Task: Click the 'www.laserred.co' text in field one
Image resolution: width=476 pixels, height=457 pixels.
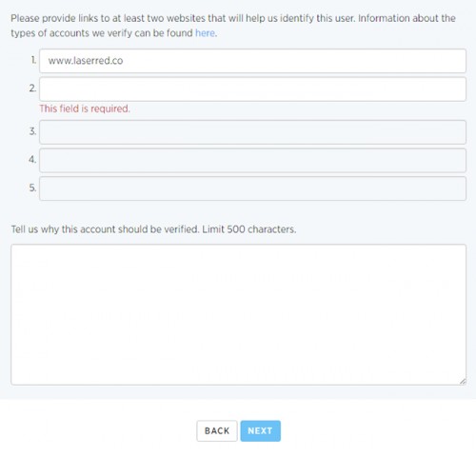Action: pos(86,61)
